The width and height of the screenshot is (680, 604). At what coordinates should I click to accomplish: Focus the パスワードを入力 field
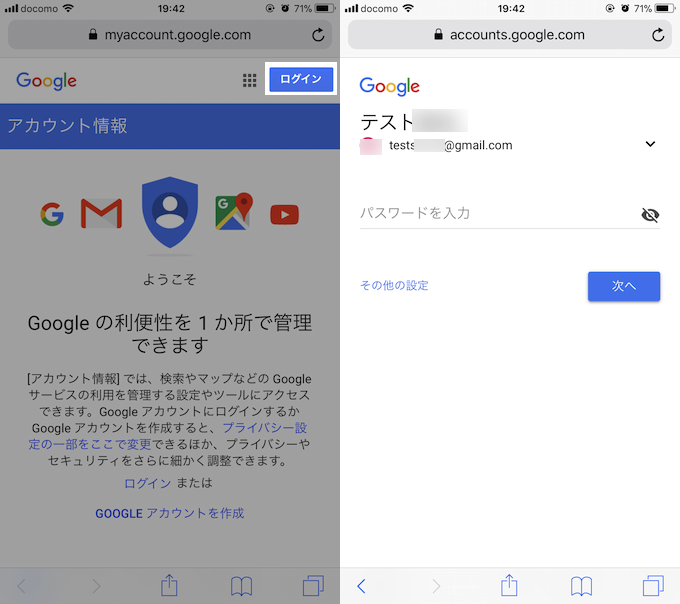[x=499, y=213]
